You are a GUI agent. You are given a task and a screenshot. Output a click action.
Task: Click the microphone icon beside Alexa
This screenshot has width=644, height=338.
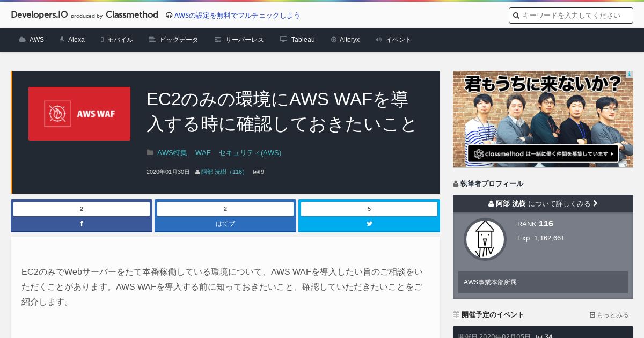coord(62,40)
